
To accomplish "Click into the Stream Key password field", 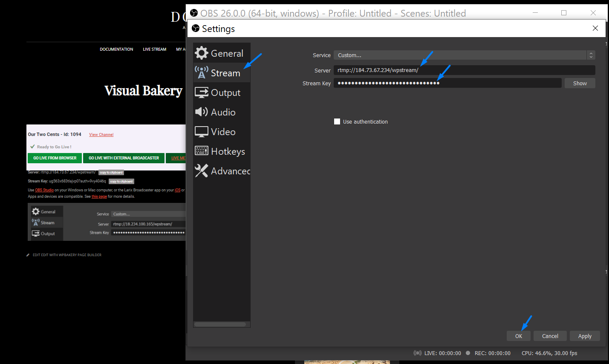I will [447, 83].
